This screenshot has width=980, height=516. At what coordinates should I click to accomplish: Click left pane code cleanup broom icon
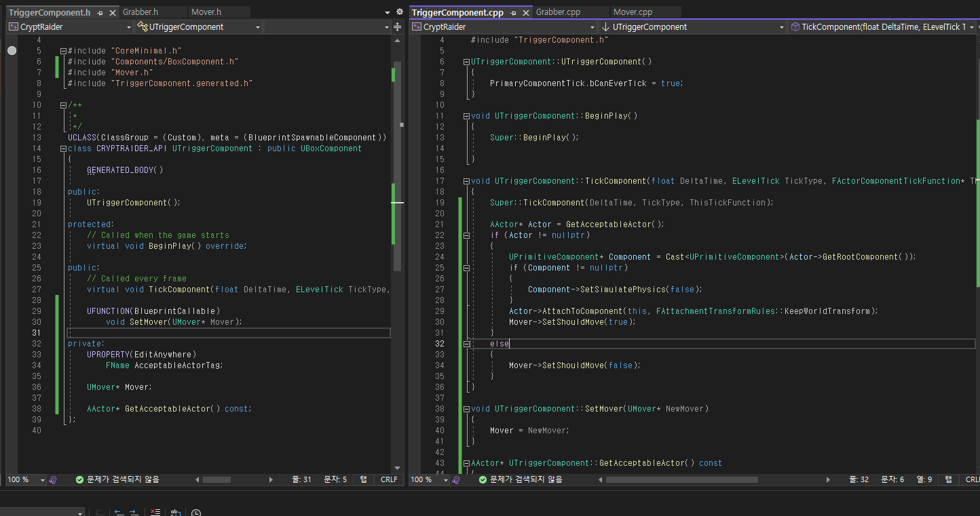53,479
